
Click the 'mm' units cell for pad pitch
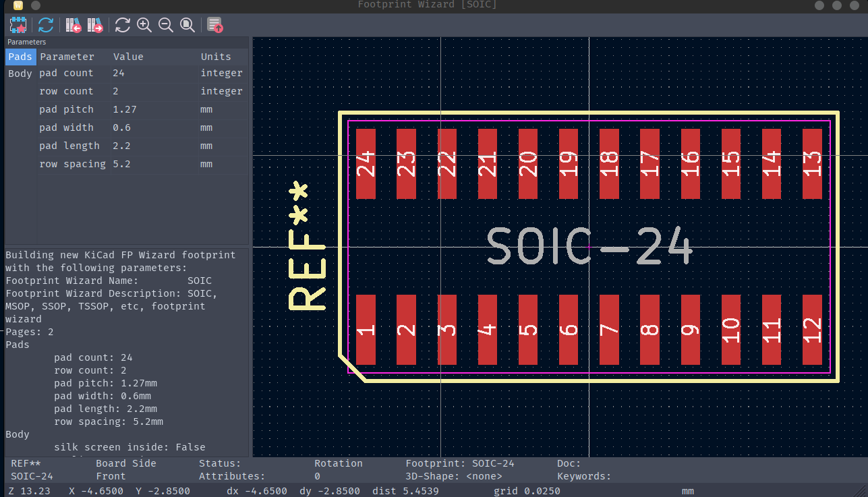pos(222,109)
